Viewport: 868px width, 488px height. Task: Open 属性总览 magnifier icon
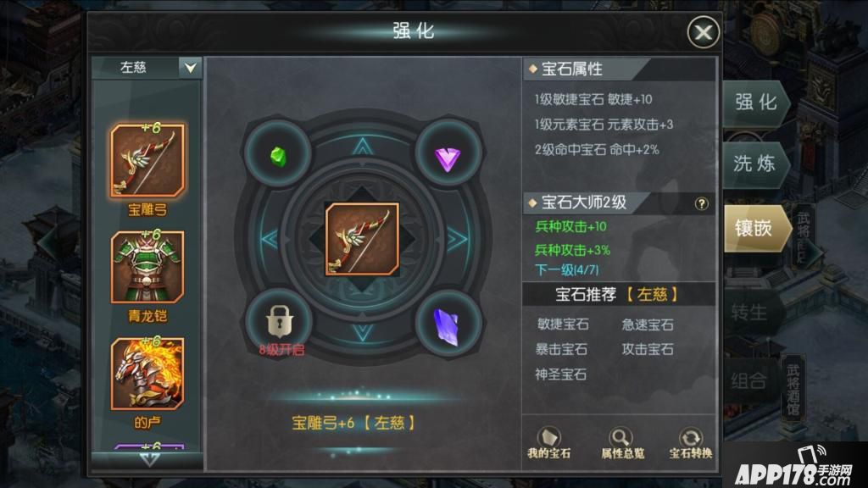[x=621, y=443]
